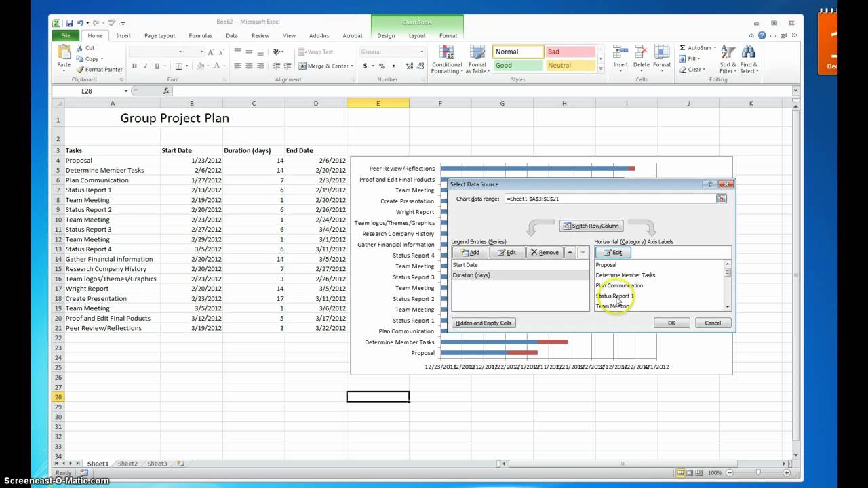868x488 pixels.
Task: Move selected series up with the arrow button
Action: click(x=570, y=252)
